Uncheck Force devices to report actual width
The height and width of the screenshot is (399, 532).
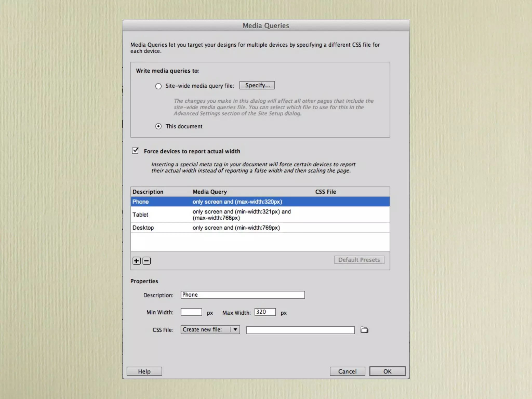pos(135,151)
